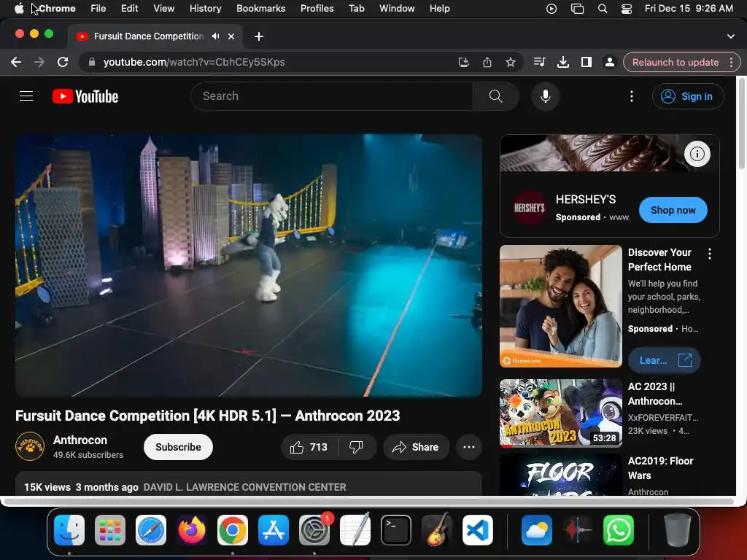Like the video with thumbs up
Screen dimensions: 747x560
point(309,447)
